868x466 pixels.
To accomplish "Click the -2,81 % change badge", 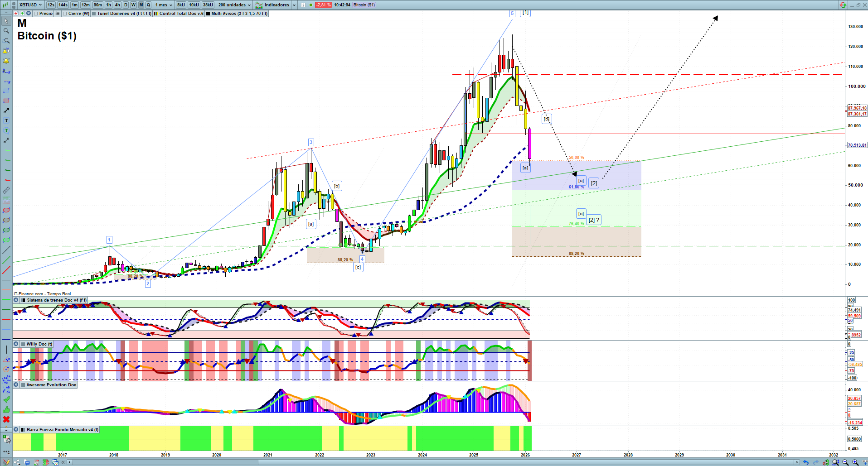I will click(324, 5).
